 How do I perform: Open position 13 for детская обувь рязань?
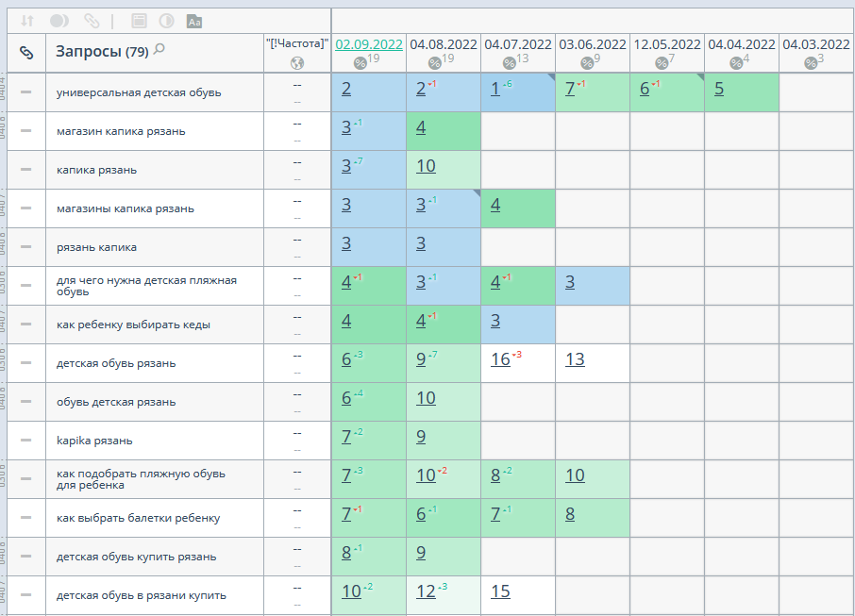[x=575, y=359]
